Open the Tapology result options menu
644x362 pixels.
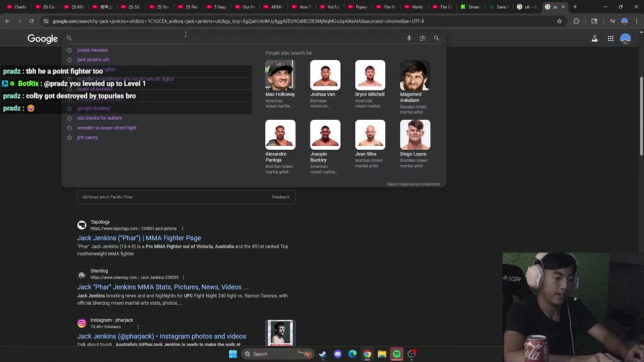tap(182, 229)
